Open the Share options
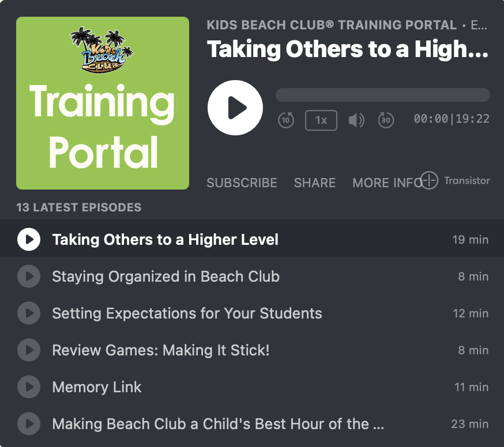This screenshot has width=504, height=447. [x=315, y=183]
